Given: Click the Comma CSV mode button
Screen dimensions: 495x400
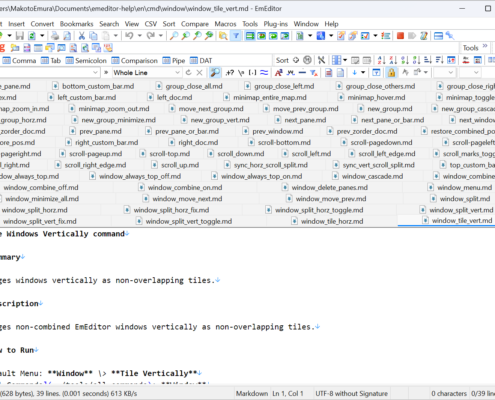Looking at the screenshot, I should pyautogui.click(x=19, y=60).
